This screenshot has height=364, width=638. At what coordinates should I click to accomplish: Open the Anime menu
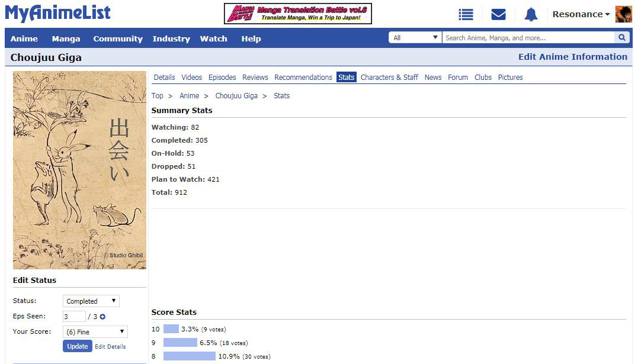point(24,38)
